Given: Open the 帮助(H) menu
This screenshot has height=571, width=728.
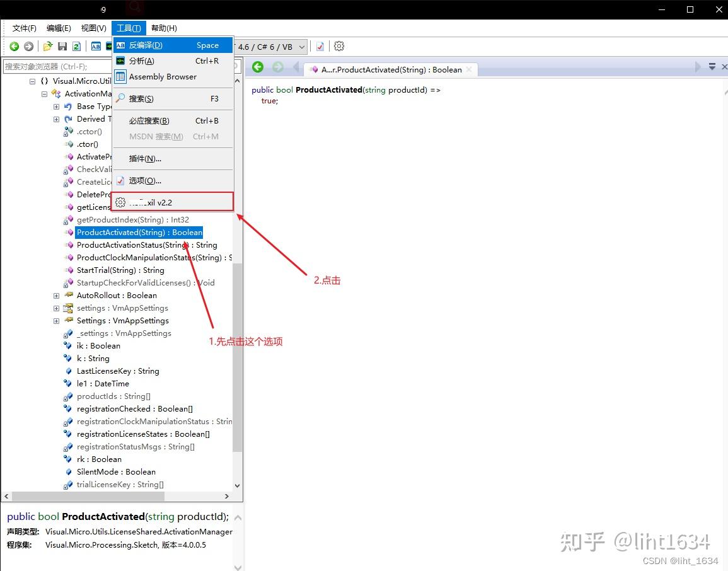Looking at the screenshot, I should (163, 28).
